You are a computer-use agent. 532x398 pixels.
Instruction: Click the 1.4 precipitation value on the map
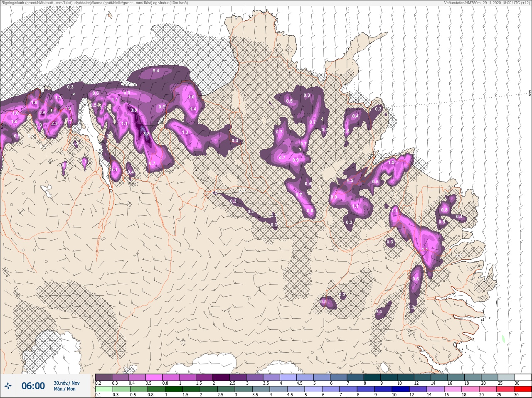pos(193,109)
